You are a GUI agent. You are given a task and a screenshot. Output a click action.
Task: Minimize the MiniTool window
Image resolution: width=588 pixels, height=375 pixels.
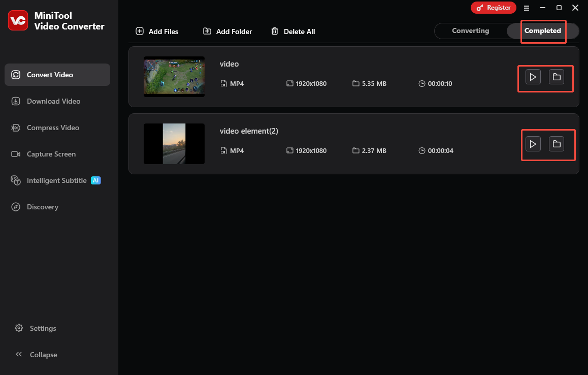pyautogui.click(x=543, y=8)
